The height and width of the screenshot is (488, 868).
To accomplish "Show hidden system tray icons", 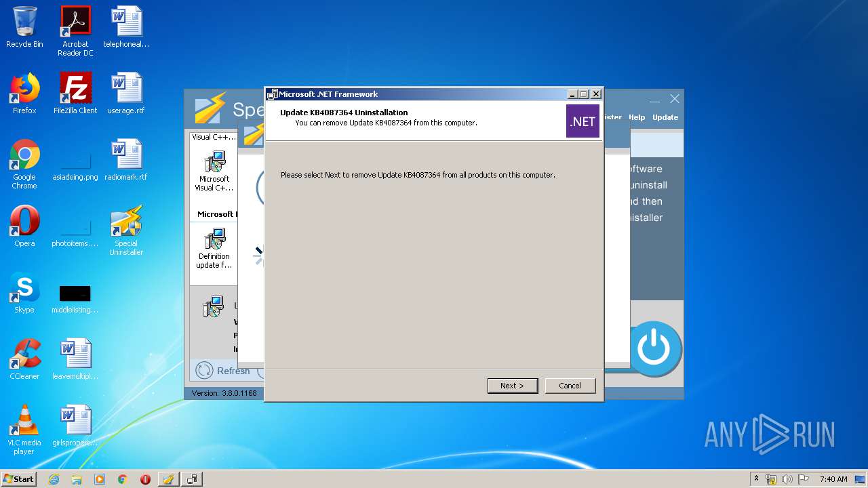I will point(756,479).
